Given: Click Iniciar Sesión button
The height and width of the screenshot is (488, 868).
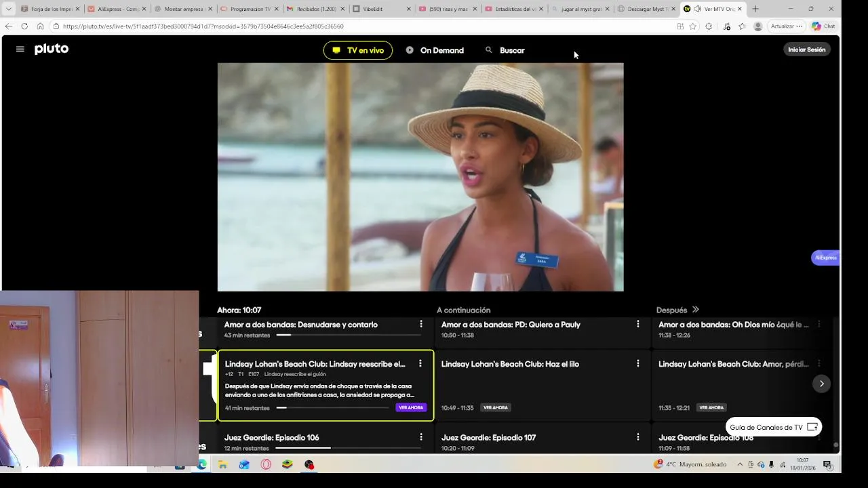Looking at the screenshot, I should 807,49.
